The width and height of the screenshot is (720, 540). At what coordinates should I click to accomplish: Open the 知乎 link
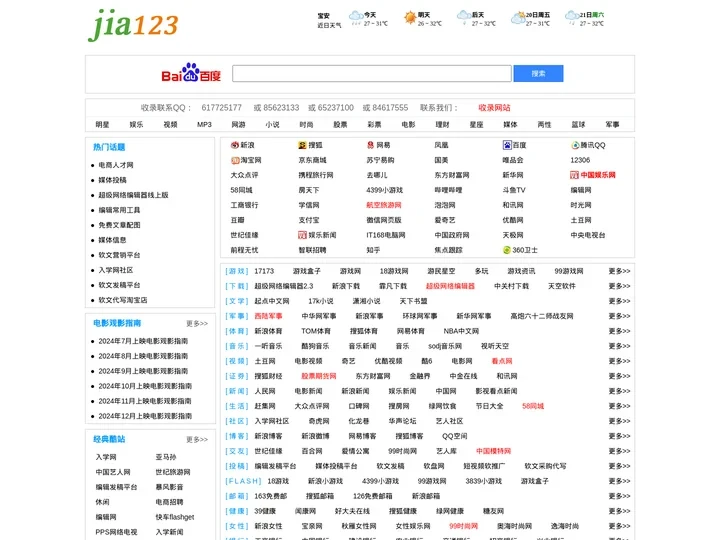373,250
